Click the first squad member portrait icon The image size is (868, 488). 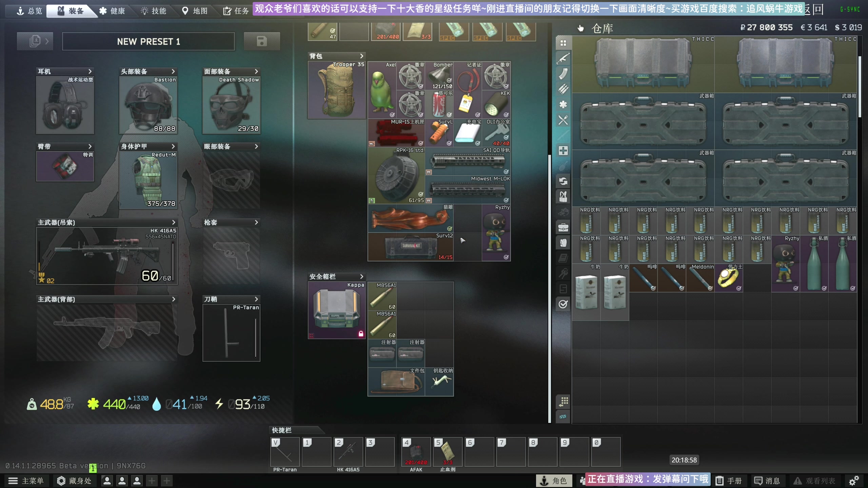(x=107, y=481)
